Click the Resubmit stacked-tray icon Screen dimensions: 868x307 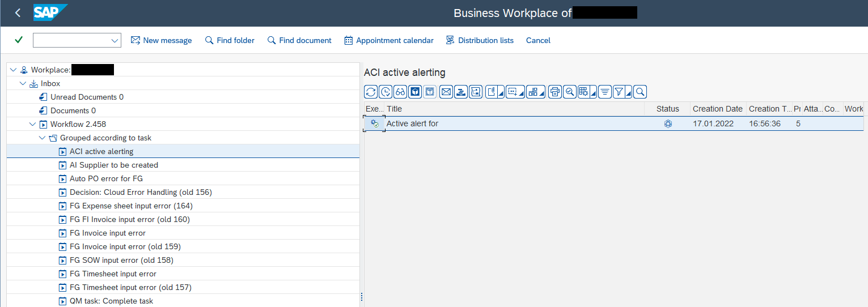[x=461, y=92]
